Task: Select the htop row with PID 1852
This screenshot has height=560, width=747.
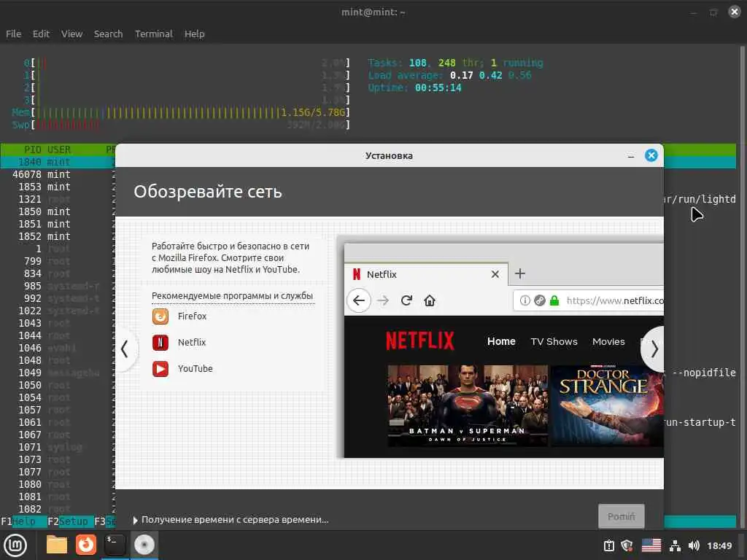Action: [58, 236]
